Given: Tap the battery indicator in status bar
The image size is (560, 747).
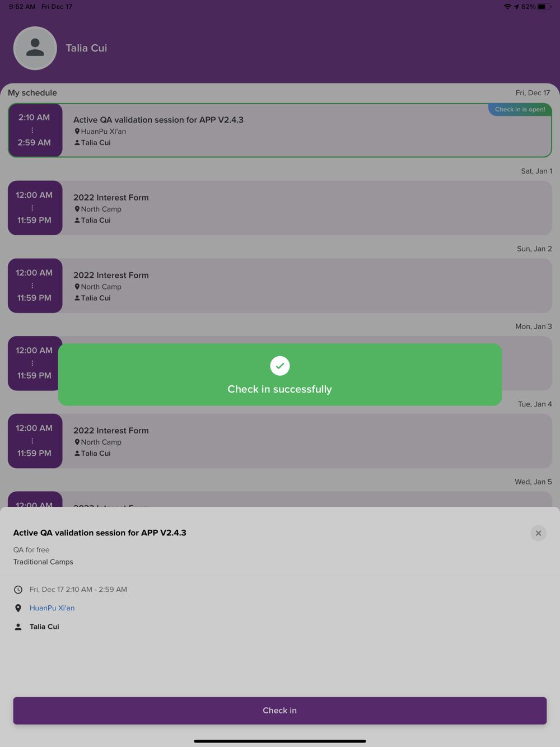Looking at the screenshot, I should click(544, 7).
